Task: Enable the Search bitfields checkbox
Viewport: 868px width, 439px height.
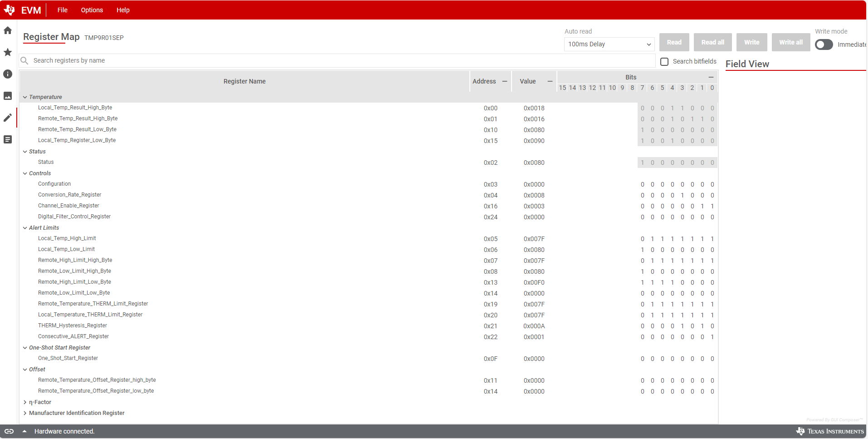Action: click(x=664, y=62)
